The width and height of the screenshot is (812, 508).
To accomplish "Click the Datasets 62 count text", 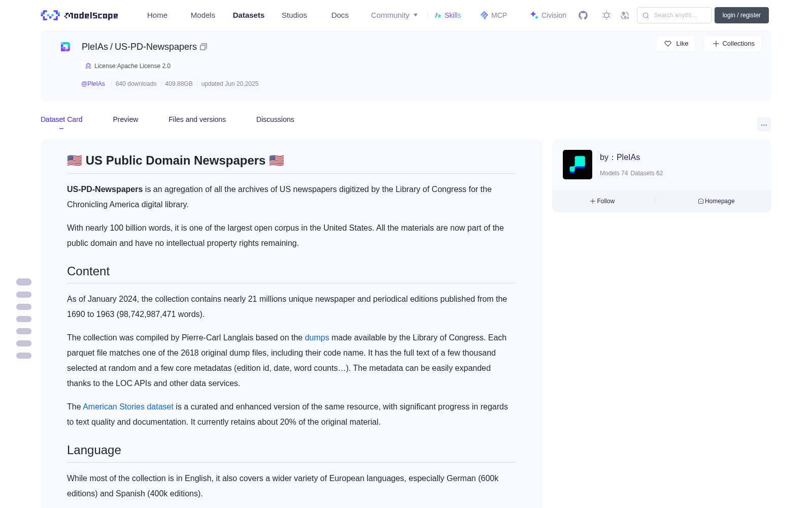I will click(x=647, y=173).
